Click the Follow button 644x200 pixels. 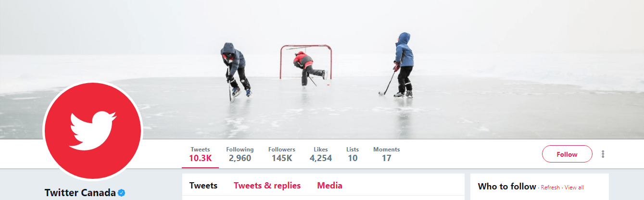coord(567,154)
